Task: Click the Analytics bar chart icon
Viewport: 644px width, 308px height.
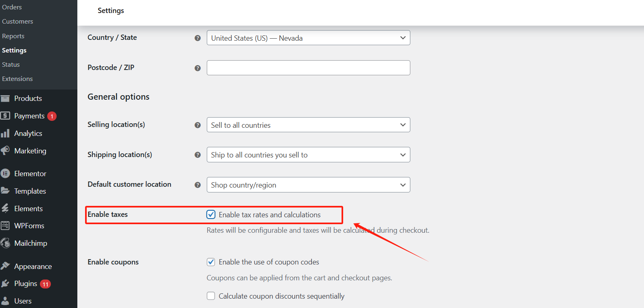Action: coord(5,133)
